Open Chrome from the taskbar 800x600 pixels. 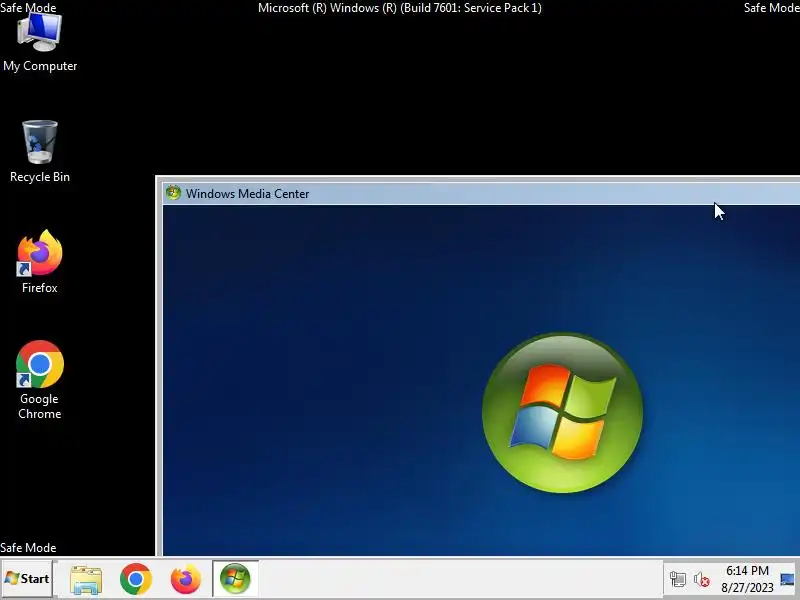(x=136, y=579)
